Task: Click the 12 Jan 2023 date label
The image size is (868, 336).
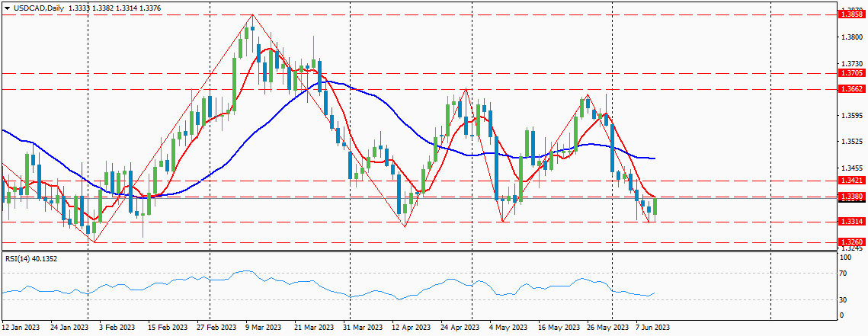Action: [19, 327]
